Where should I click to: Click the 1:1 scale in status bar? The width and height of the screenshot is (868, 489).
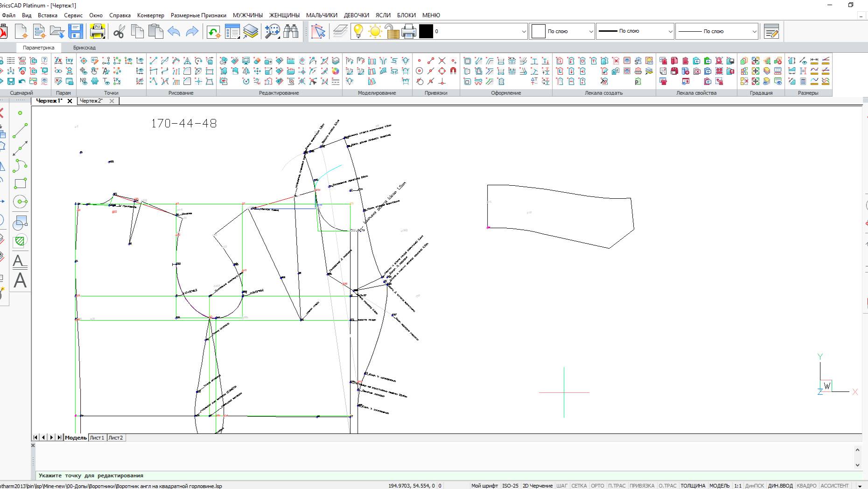click(x=738, y=486)
